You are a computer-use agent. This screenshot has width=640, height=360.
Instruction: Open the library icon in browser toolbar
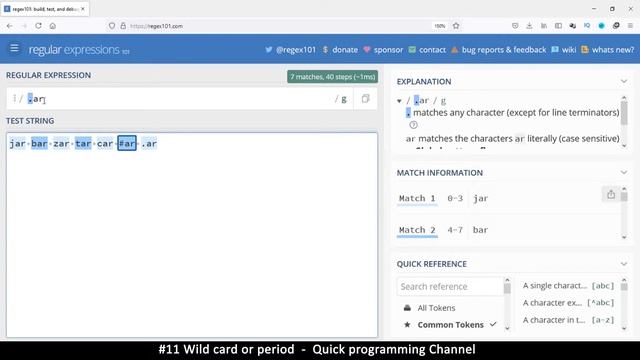coord(544,26)
